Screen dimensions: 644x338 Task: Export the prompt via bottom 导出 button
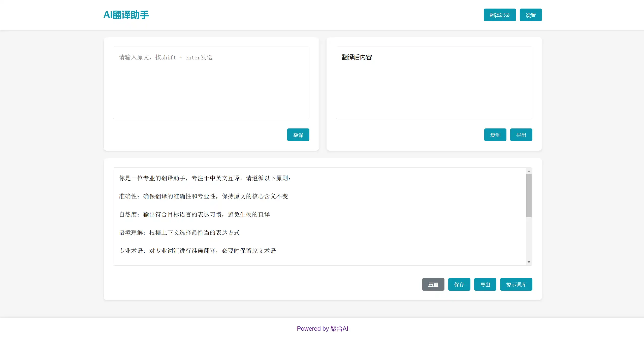485,285
